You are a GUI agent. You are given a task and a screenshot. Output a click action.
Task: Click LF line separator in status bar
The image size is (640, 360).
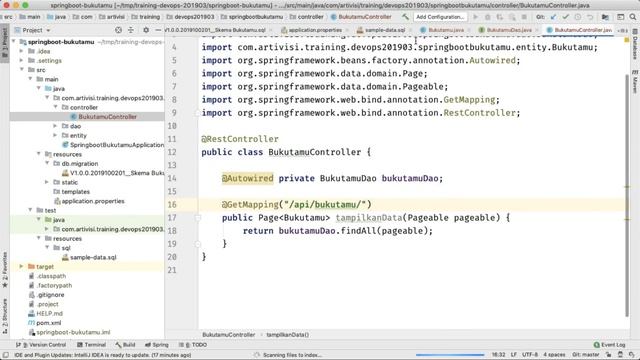(x=513, y=355)
